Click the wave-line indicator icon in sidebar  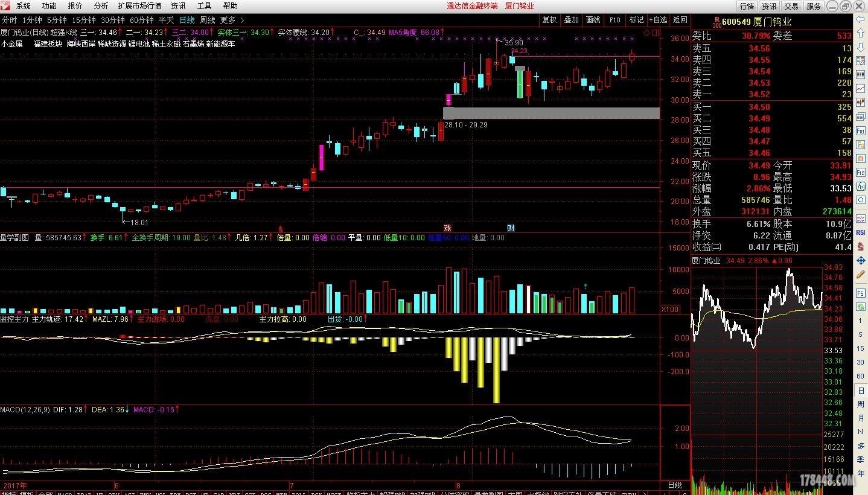click(860, 217)
